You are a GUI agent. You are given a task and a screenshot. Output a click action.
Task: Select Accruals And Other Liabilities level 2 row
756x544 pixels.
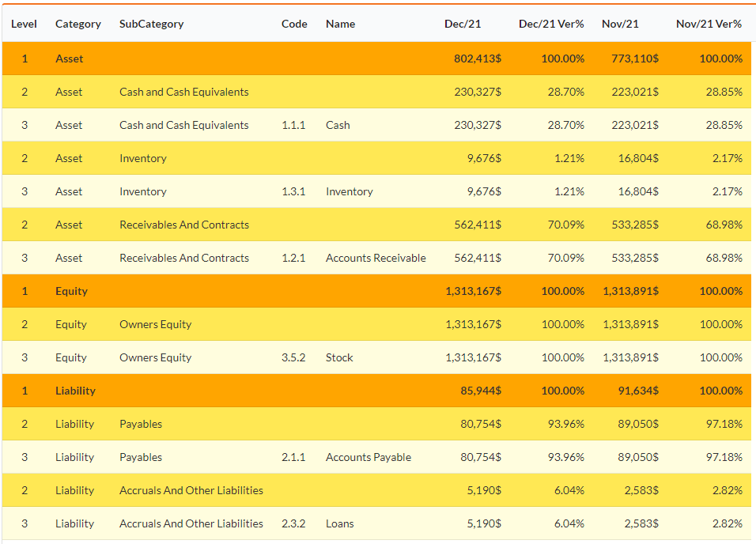(191, 490)
